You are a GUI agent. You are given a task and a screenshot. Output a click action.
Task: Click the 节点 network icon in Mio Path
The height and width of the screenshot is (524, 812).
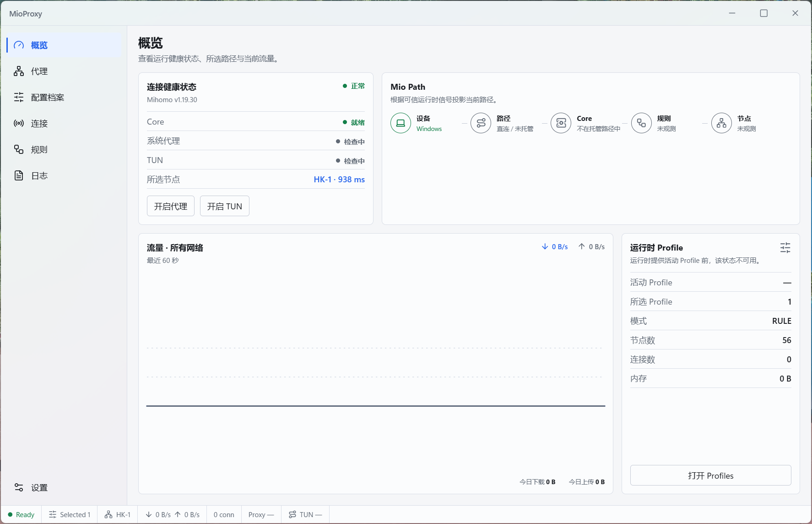pos(721,123)
